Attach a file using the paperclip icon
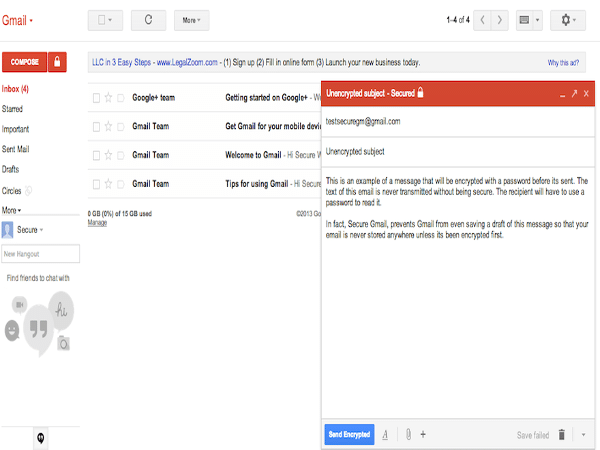 [x=407, y=434]
